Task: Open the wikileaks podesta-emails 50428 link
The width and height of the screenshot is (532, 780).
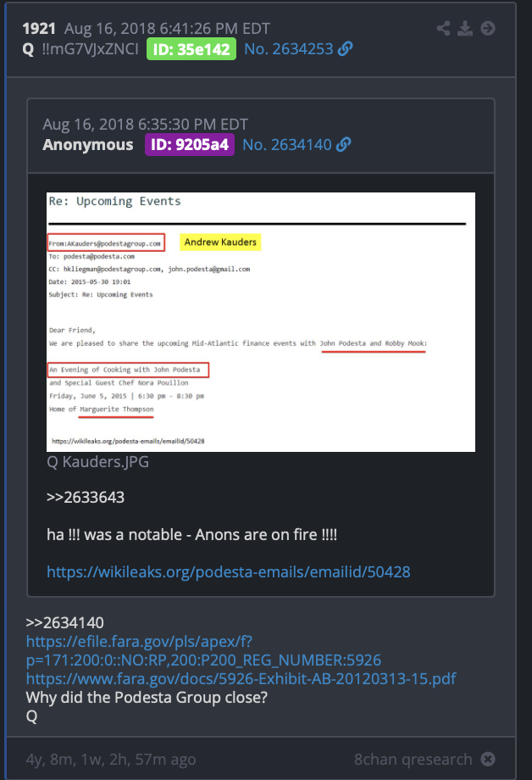Action: (228, 571)
